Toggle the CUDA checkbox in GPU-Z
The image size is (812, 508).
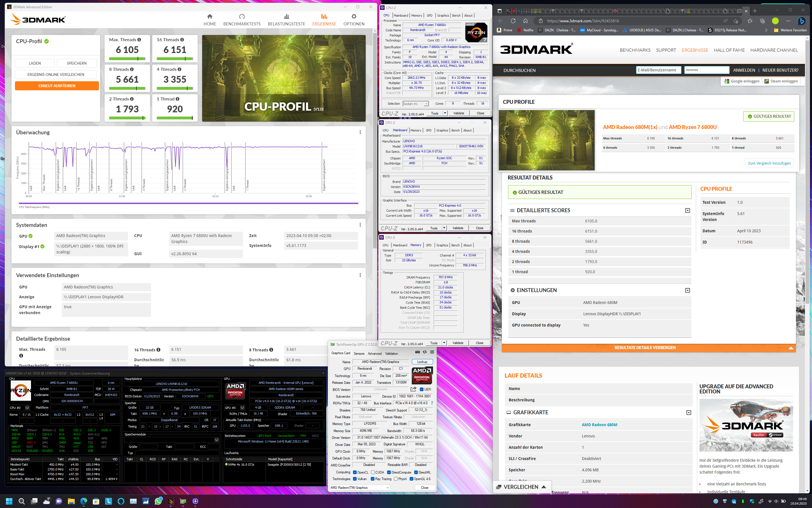(373, 472)
